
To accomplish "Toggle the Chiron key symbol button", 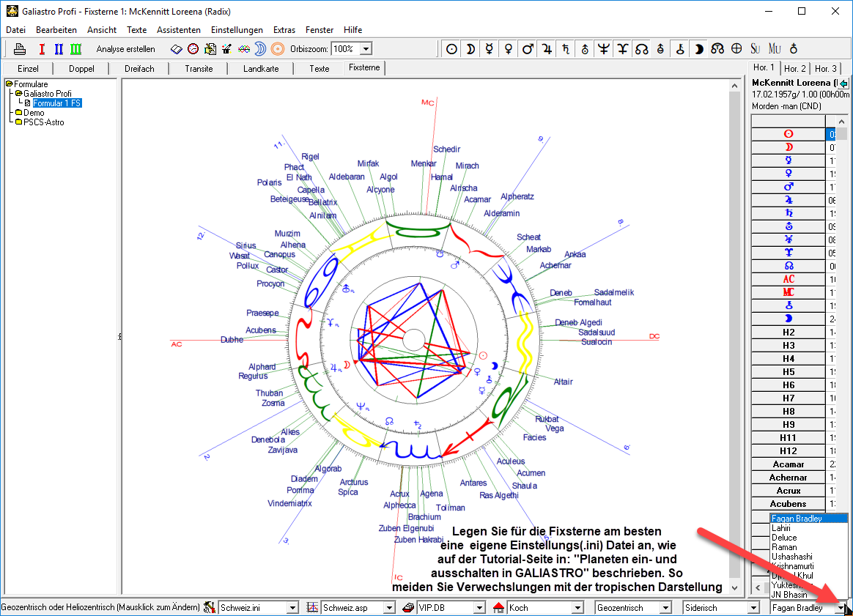I will 680,49.
